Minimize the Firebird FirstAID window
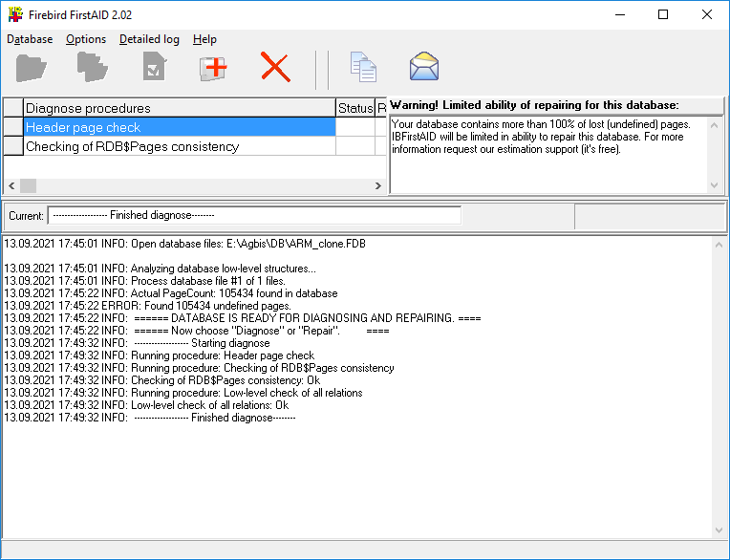The image size is (730, 560). [x=620, y=14]
